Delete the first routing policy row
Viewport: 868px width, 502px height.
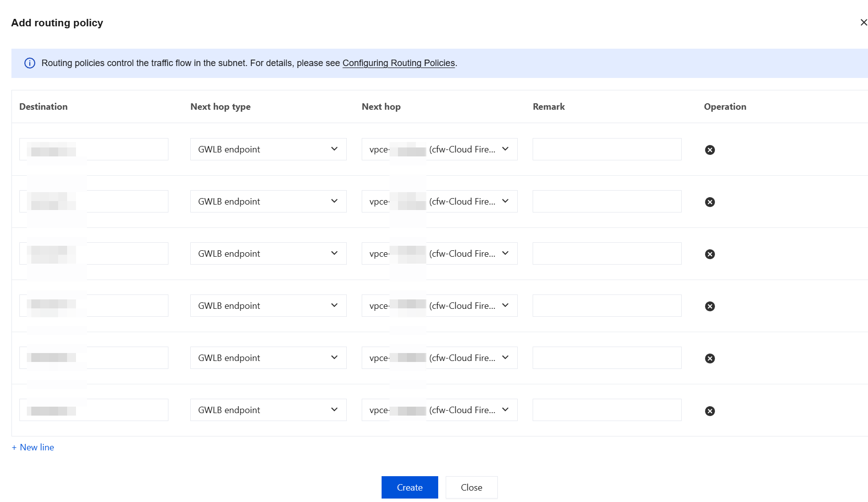710,150
